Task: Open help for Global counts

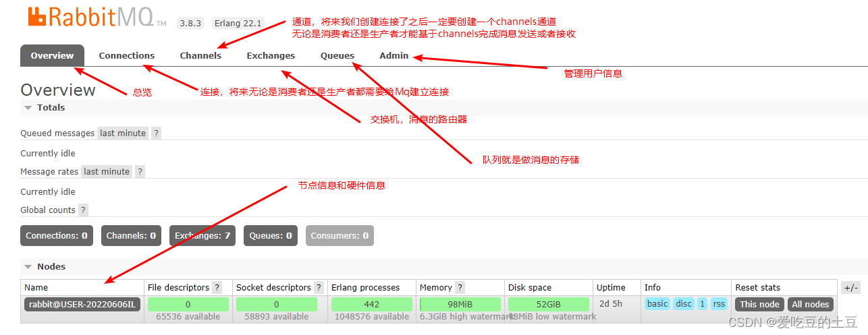Action: [x=83, y=210]
